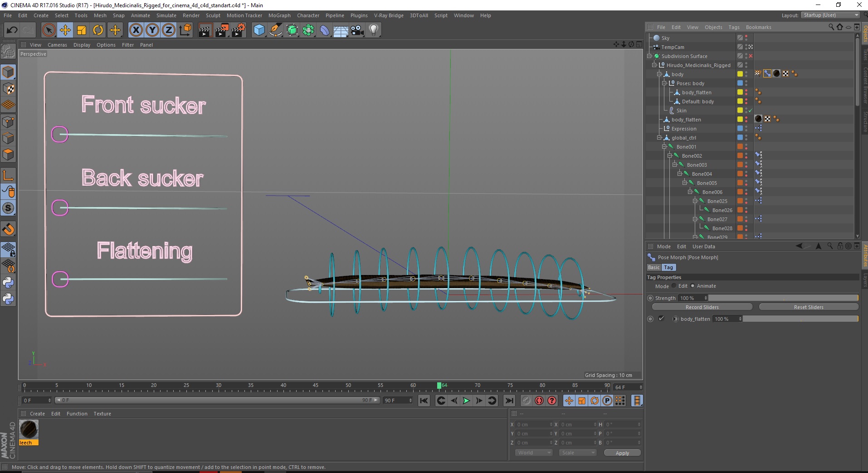Render active view clapperboard icon
Screen dimensions: 868x473
tap(205, 30)
